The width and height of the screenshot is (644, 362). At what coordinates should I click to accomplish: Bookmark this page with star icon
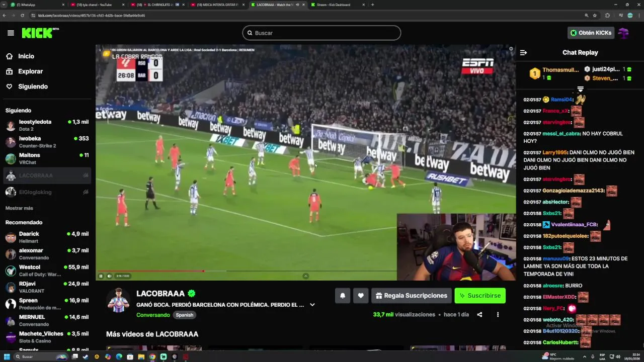[x=595, y=16]
